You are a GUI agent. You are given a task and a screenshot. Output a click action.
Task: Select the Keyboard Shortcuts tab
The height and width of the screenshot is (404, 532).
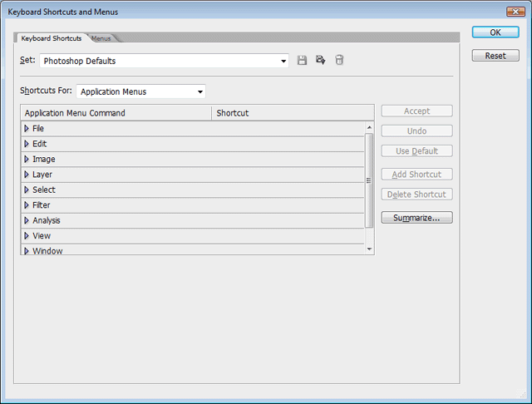[x=52, y=38]
